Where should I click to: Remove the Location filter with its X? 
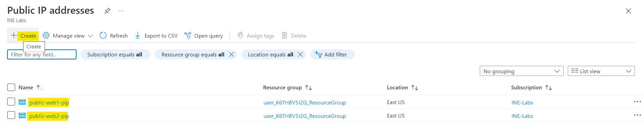pyautogui.click(x=300, y=54)
